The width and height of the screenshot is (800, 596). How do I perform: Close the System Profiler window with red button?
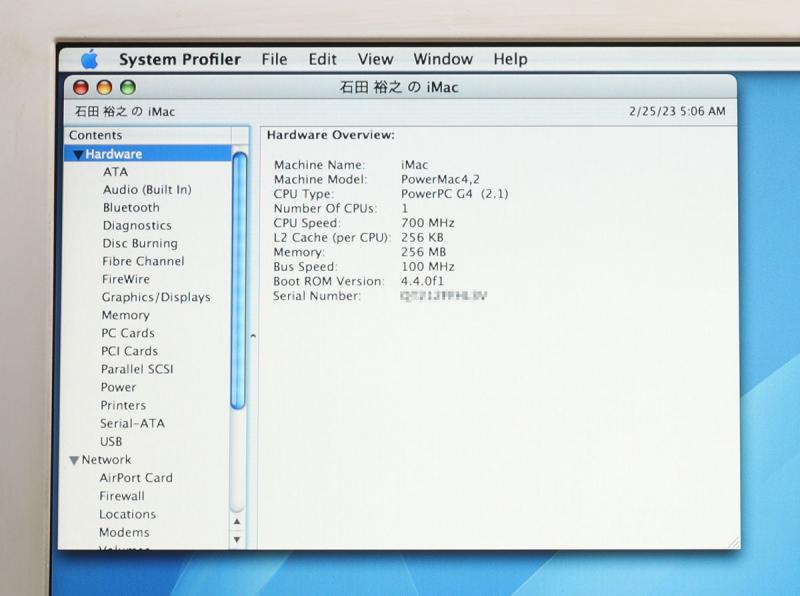pyautogui.click(x=81, y=88)
